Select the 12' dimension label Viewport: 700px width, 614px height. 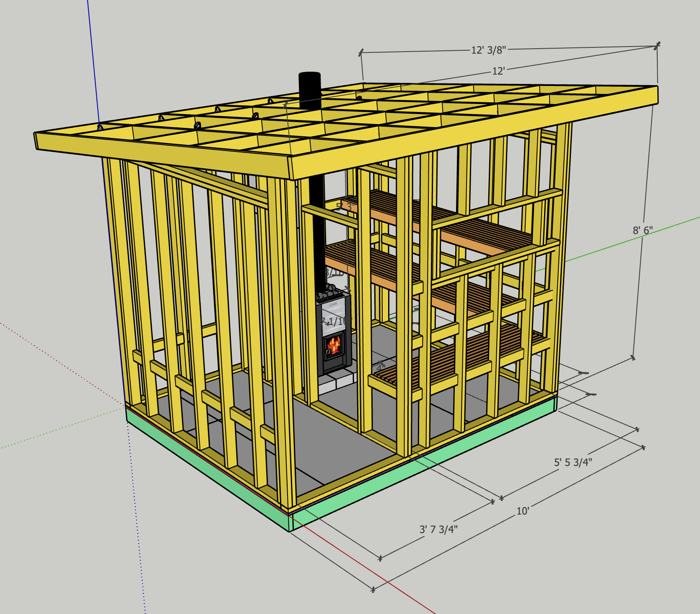pos(498,71)
